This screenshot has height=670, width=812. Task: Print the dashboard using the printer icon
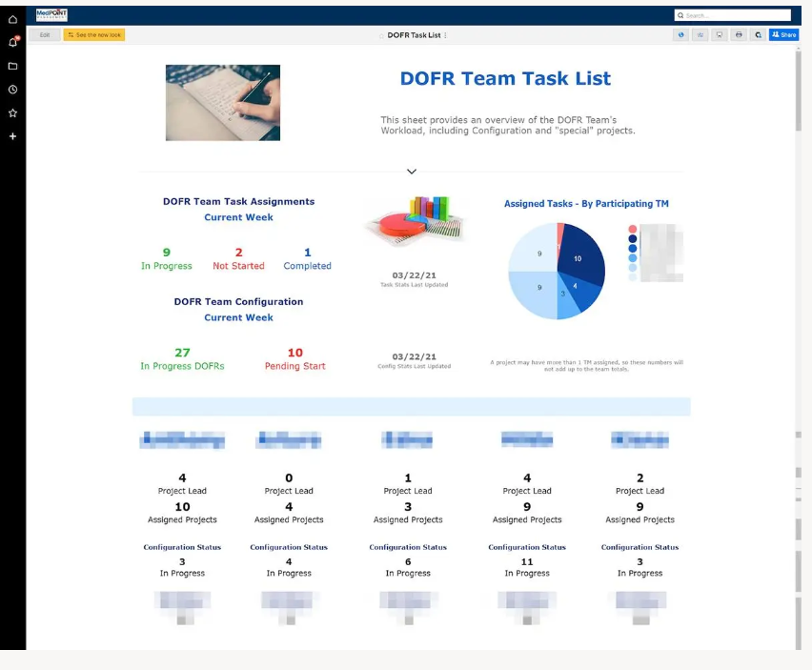pyautogui.click(x=739, y=34)
